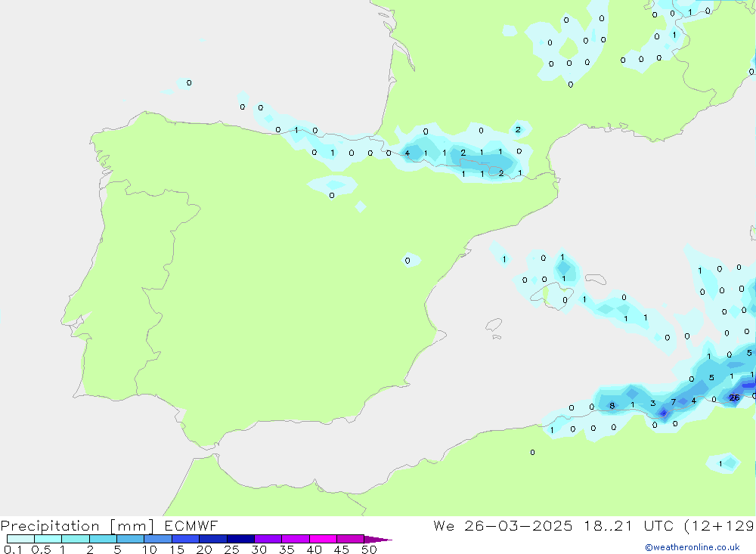
Task: Click the 'Precipitation [mm]' title text
Action: 77,525
